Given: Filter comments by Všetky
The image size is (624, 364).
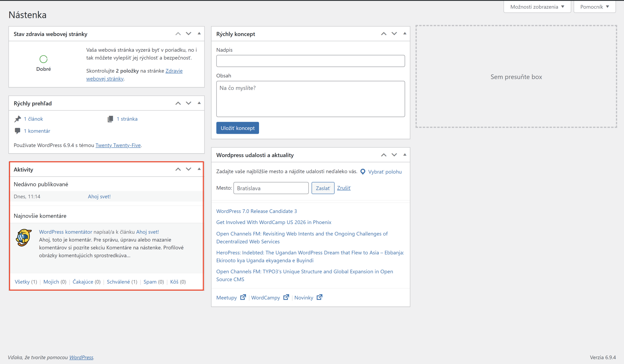Looking at the screenshot, I should point(22,282).
